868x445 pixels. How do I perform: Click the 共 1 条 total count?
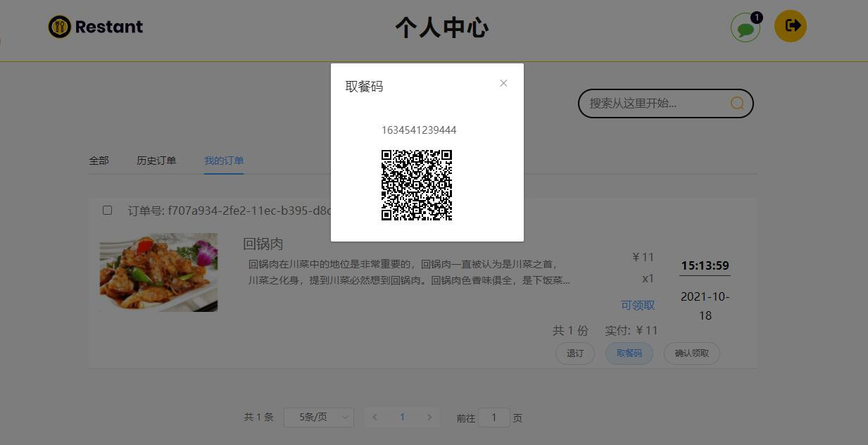tap(258, 418)
